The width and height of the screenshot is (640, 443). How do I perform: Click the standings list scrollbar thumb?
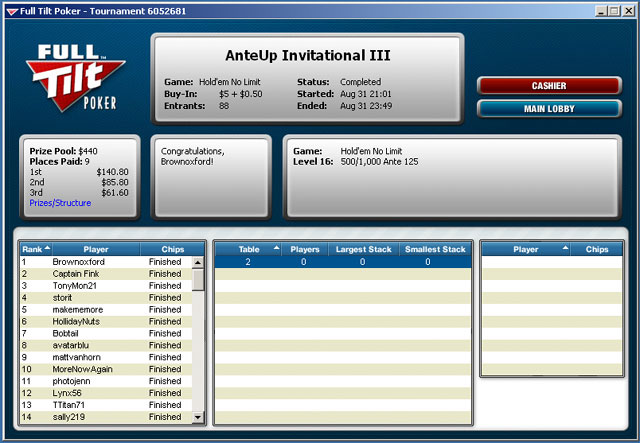click(x=198, y=279)
